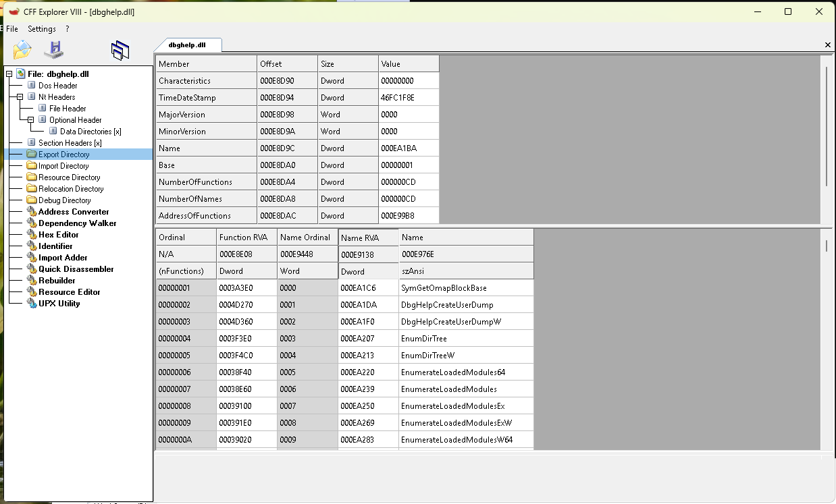Click Ordinal cell 0000000A
Screen dimensions: 836x504
point(186,440)
